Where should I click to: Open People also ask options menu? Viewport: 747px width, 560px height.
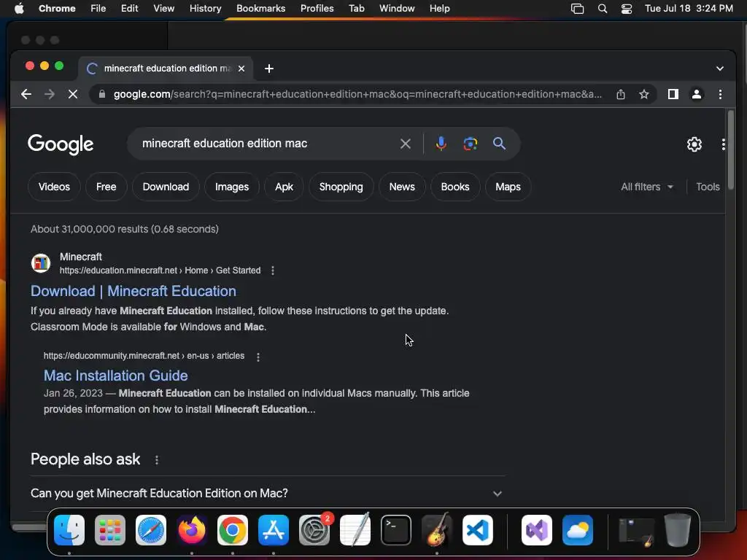[157, 460]
